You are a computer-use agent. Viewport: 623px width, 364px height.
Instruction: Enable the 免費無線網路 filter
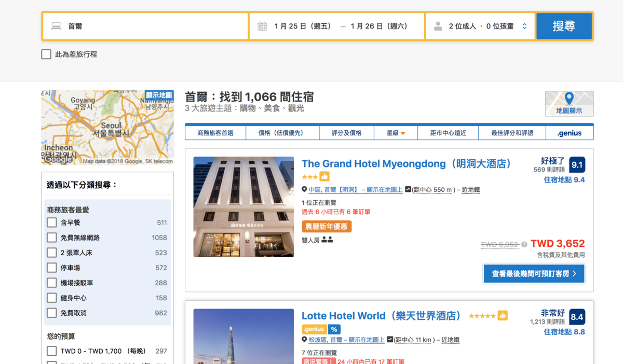click(52, 237)
